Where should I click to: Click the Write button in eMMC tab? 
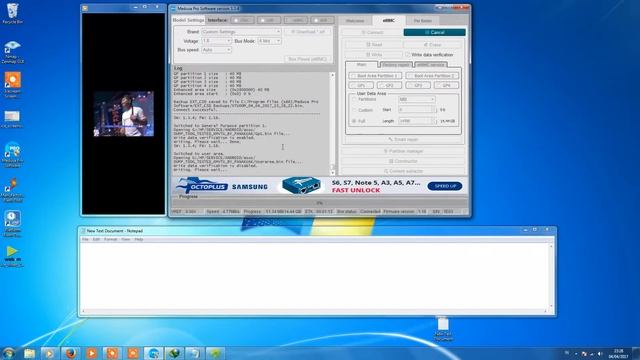pos(374,54)
